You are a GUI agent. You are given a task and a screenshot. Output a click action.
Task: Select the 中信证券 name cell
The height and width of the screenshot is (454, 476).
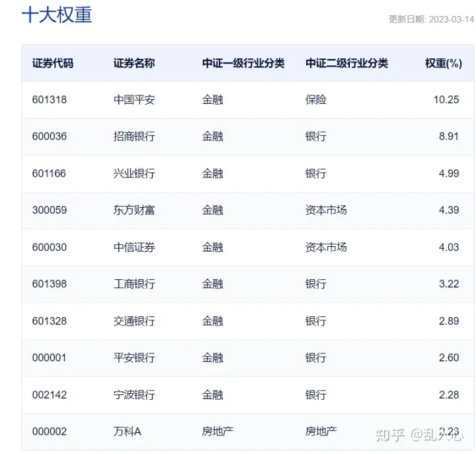click(x=134, y=248)
